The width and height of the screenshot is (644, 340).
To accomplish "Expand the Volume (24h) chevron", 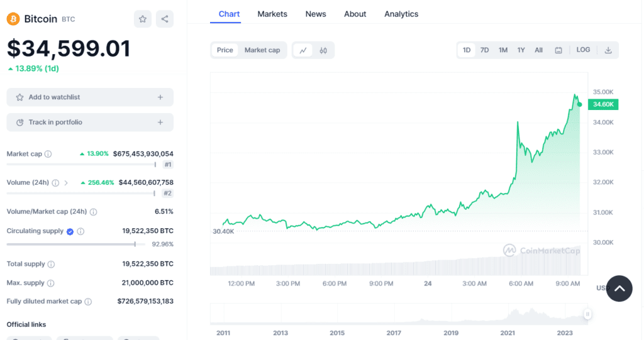I will click(65, 183).
